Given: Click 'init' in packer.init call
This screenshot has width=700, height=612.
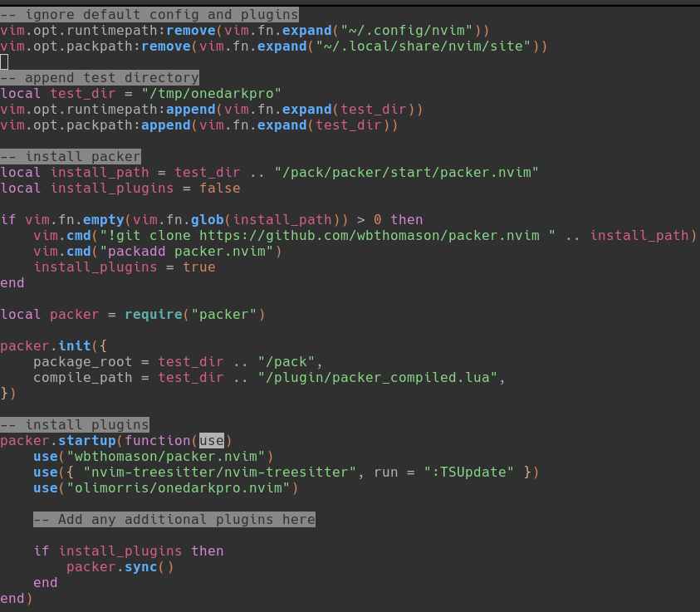Looking at the screenshot, I should coord(75,346).
